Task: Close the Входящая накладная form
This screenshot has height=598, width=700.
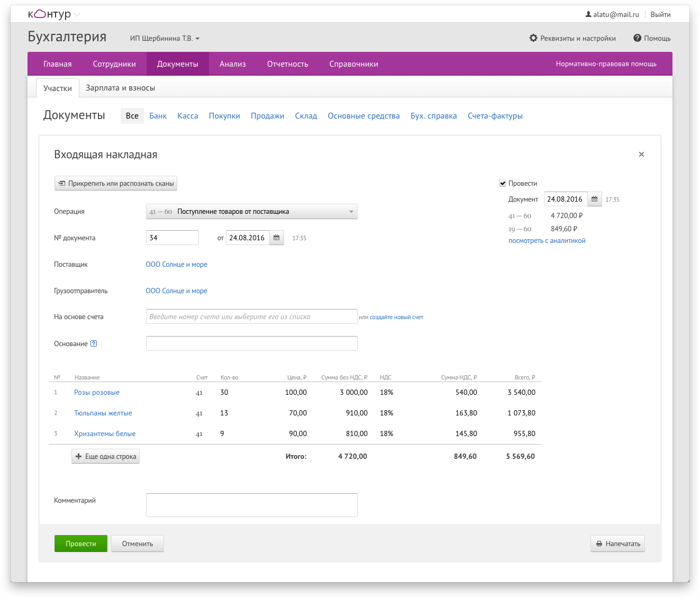Action: (641, 155)
